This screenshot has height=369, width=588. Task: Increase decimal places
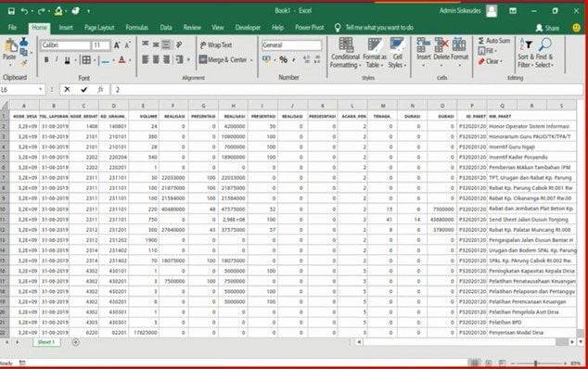[306, 59]
